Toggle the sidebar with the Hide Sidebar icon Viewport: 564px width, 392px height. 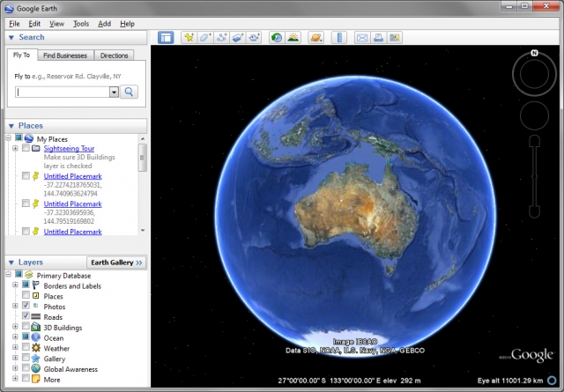tap(166, 37)
